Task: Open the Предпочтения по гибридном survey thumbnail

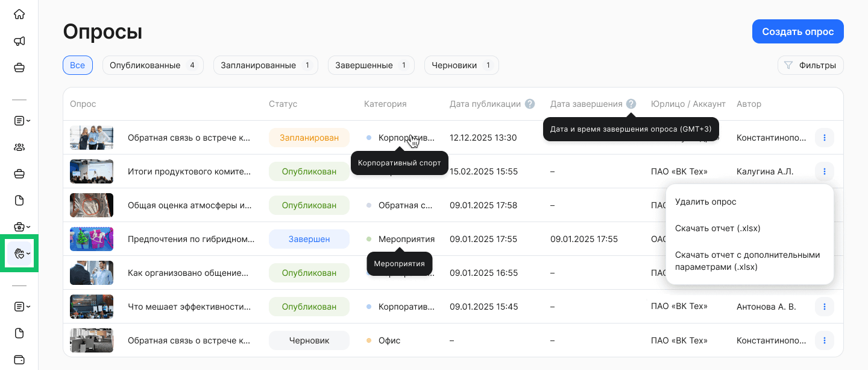Action: coord(91,238)
